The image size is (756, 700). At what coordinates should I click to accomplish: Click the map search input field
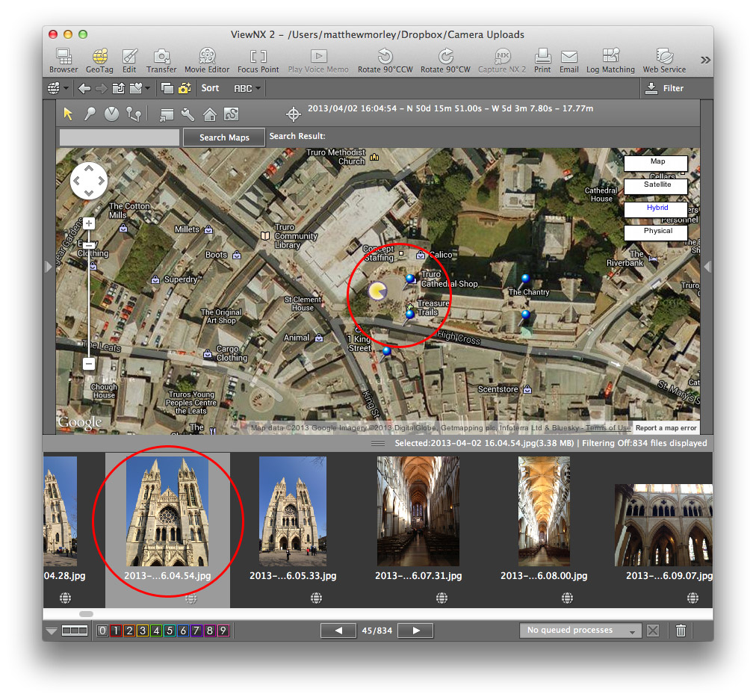coord(119,137)
